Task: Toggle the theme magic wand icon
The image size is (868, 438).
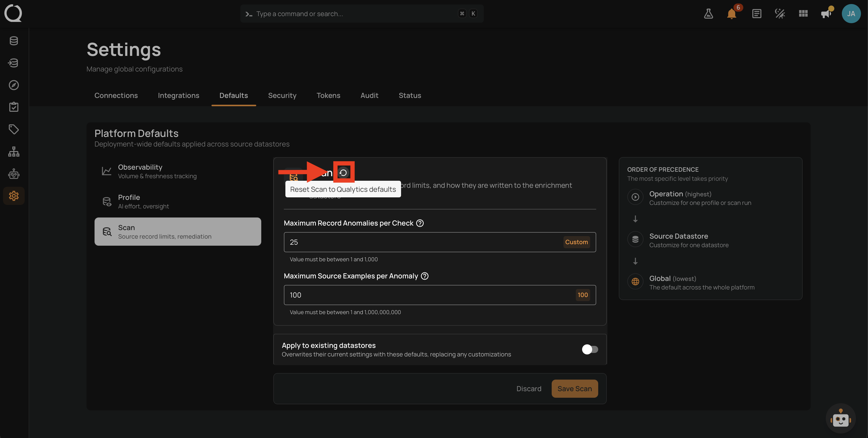Action: point(780,14)
